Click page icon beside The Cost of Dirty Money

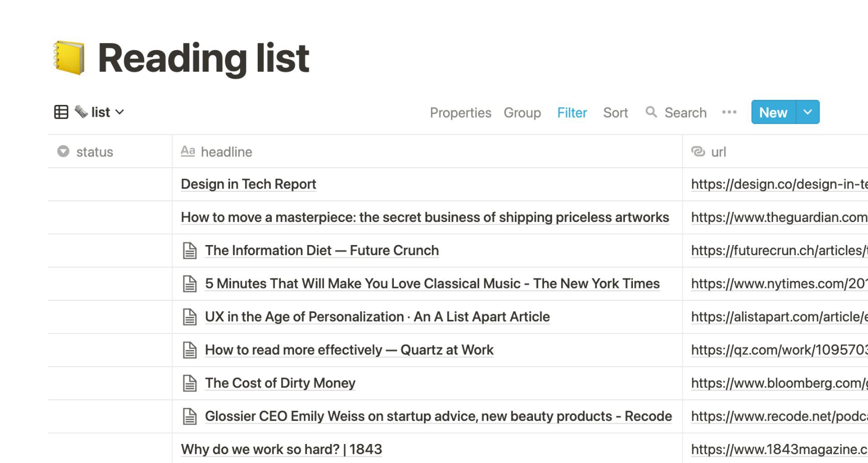(x=190, y=383)
